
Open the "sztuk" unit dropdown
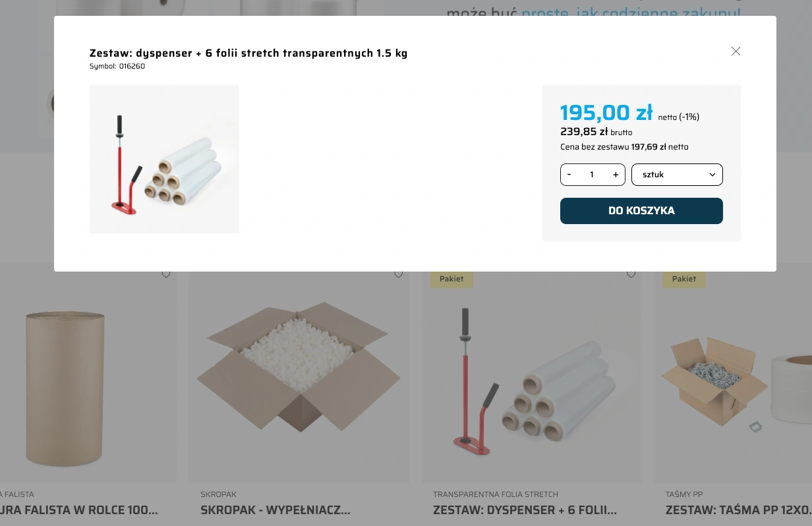[677, 175]
